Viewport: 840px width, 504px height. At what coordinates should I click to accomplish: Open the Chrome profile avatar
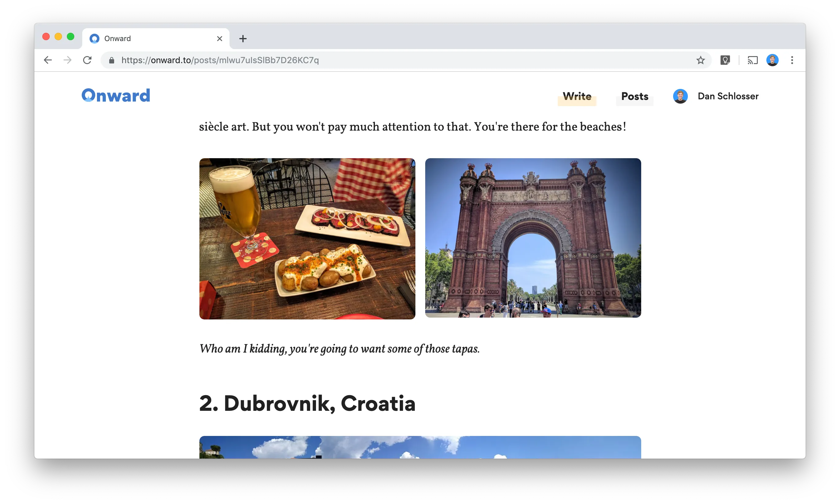pos(772,60)
